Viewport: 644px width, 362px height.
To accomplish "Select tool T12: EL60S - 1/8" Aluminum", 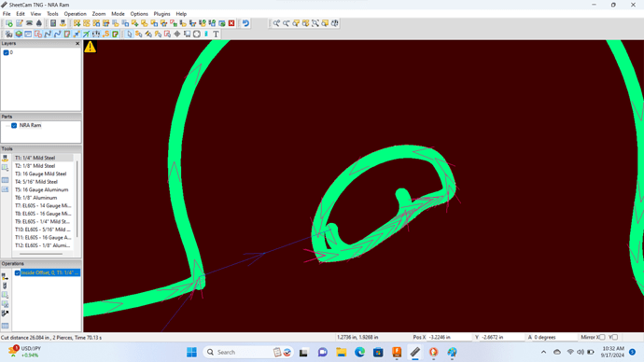I will point(43,245).
